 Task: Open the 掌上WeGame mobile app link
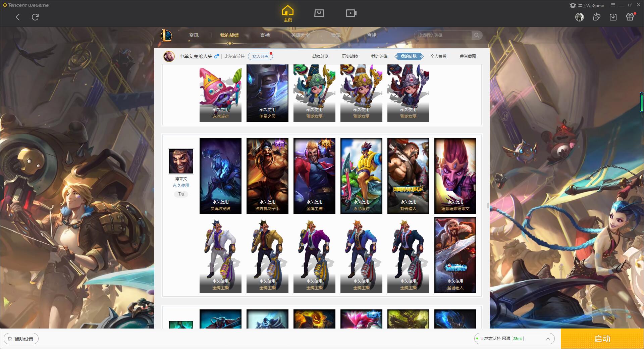(x=587, y=5)
